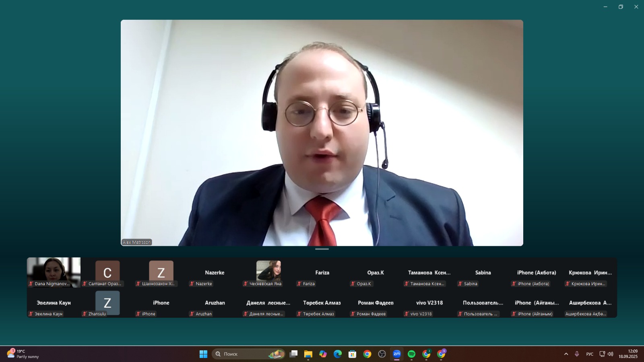Open Microsoft Store taskbar icon
The width and height of the screenshot is (644, 362).
[x=352, y=354]
